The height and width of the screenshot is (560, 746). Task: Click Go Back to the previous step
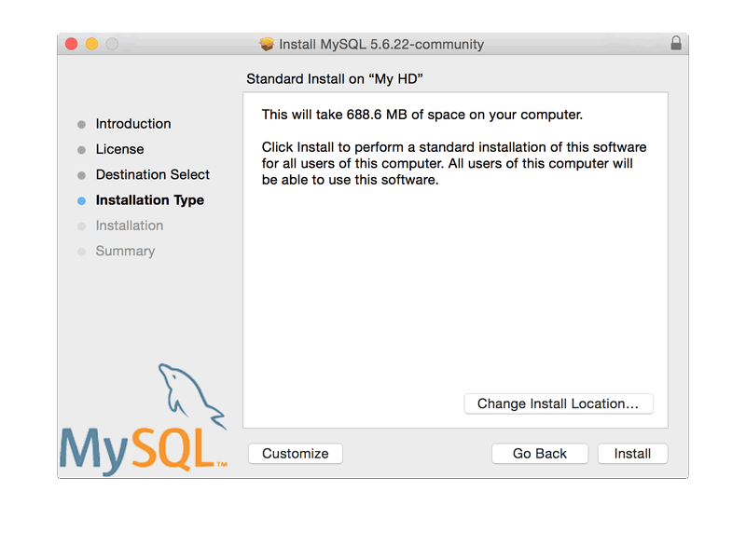pyautogui.click(x=539, y=453)
